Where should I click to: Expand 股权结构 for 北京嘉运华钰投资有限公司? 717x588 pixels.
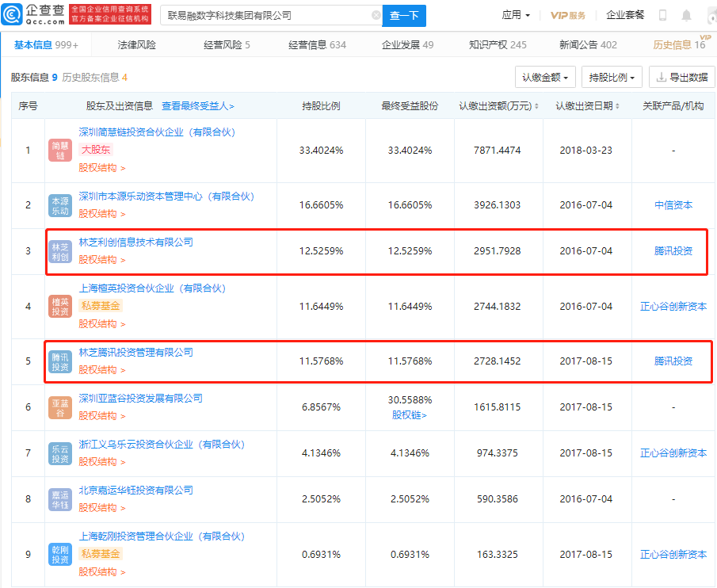pyautogui.click(x=101, y=507)
